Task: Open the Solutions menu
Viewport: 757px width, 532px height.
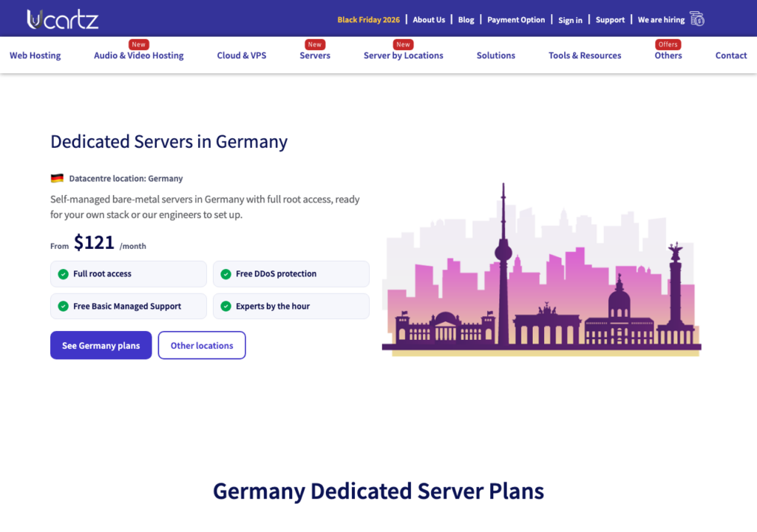Action: (496, 55)
